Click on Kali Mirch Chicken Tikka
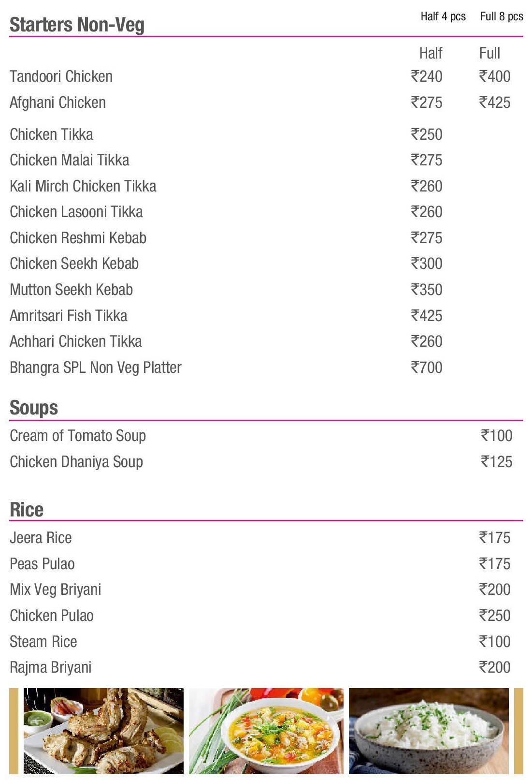532x780 pixels. pos(83,186)
